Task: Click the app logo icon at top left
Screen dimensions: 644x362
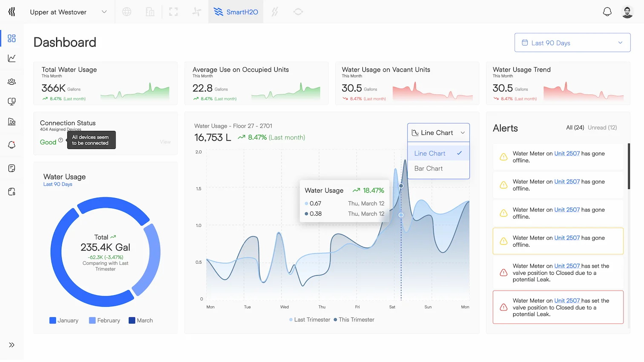Action: click(11, 12)
